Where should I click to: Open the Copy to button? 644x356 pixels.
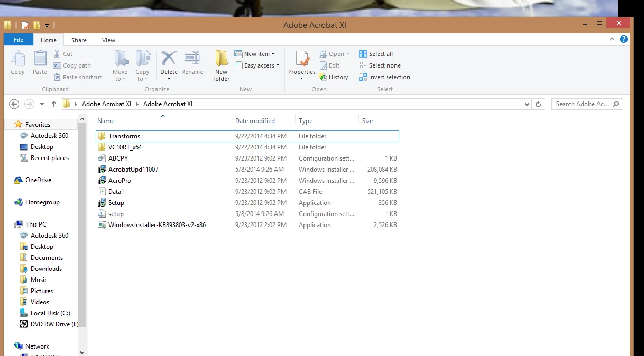142,65
